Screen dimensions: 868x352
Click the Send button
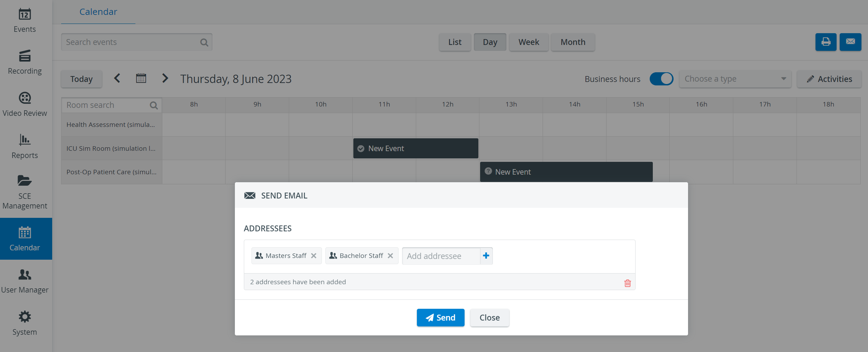(x=440, y=317)
